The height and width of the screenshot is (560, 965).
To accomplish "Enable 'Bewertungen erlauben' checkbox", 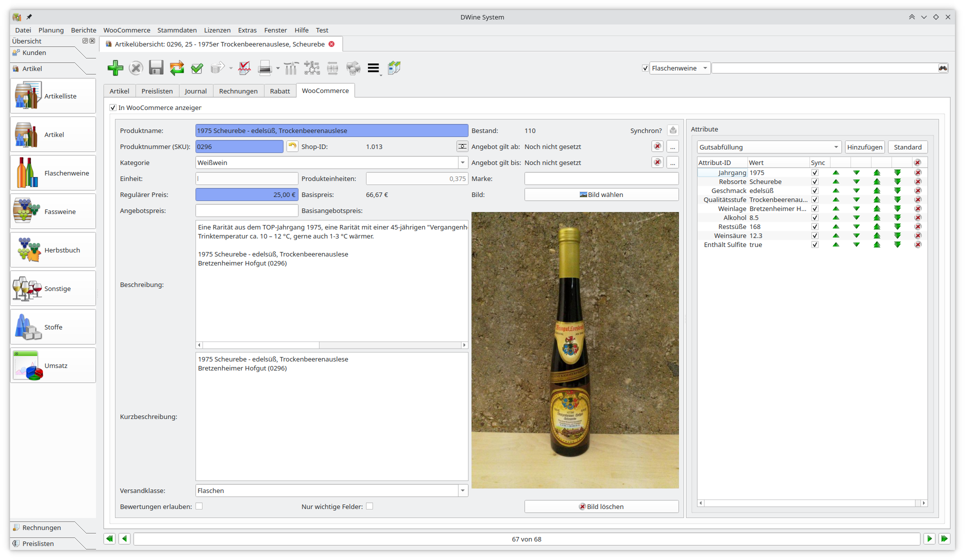I will pos(199,506).
